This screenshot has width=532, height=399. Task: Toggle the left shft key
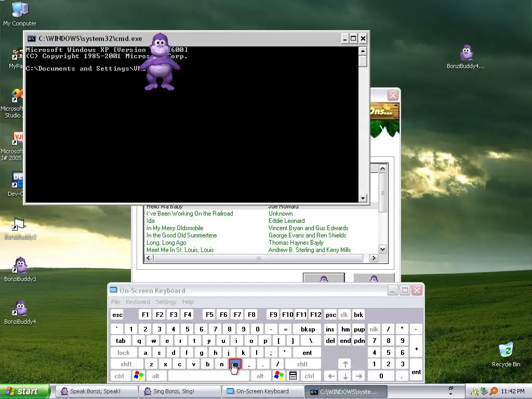[126, 364]
